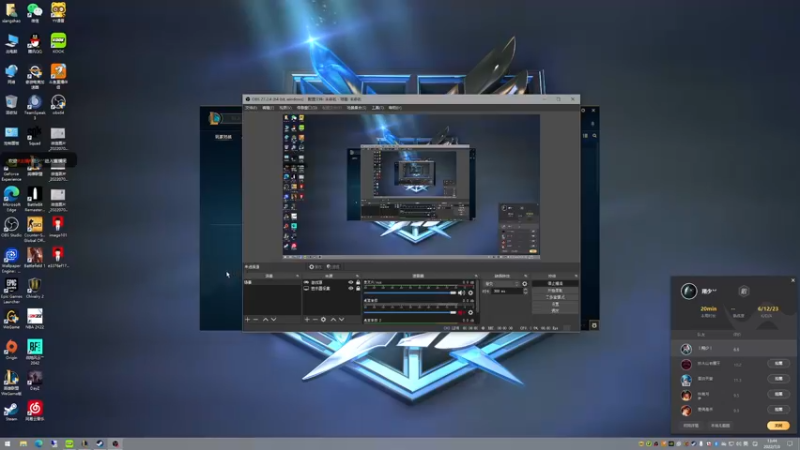This screenshot has height=450, width=800.
Task: Open source properties with the Sources gear icon
Action: tap(323, 319)
